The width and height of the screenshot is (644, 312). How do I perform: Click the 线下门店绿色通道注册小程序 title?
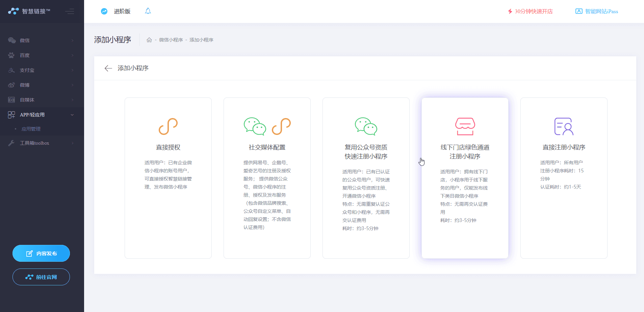tap(465, 152)
